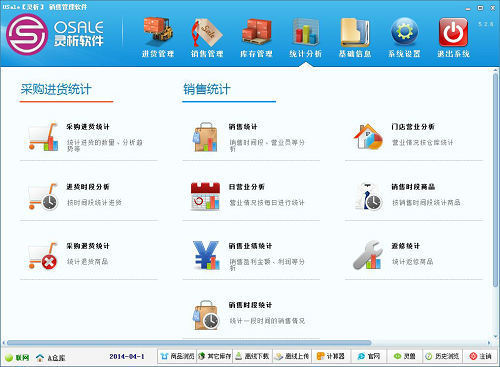Screen dimensions: 500x367
Task: Open 官网 website button
Action: 369,356
